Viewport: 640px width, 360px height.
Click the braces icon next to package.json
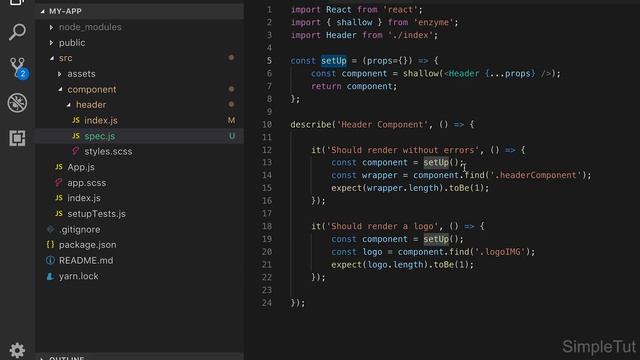click(x=50, y=244)
